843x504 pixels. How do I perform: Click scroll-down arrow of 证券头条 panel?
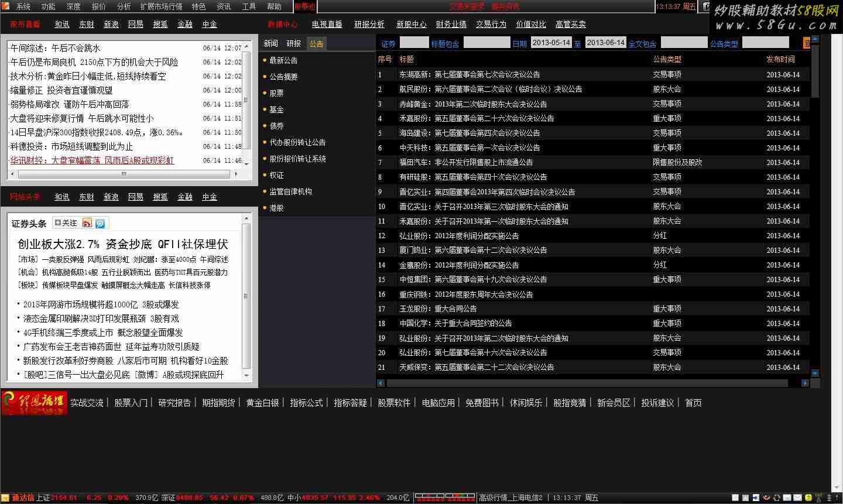click(246, 375)
